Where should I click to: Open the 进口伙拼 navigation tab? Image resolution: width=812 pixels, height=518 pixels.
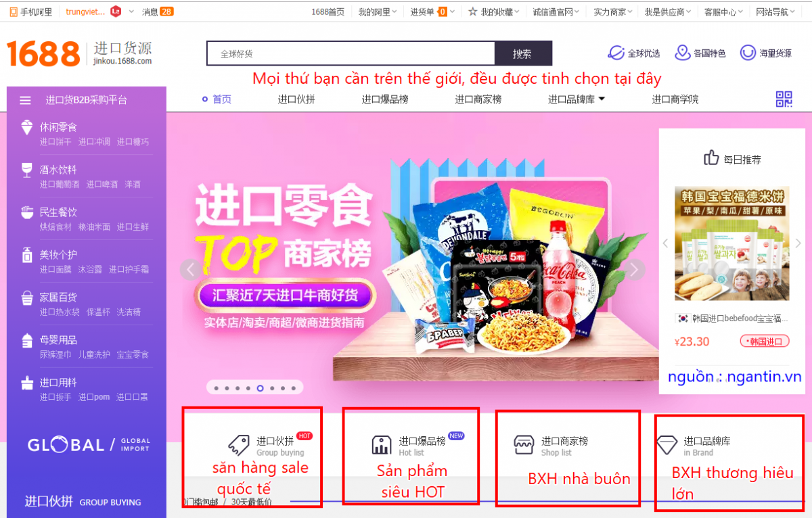pos(296,99)
